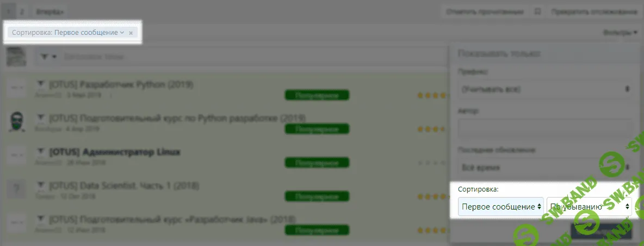Viewport: 644px width, 246px height.
Task: Remove the 'Сортировка: Первое сообщение' filter tag
Action: pos(131,33)
